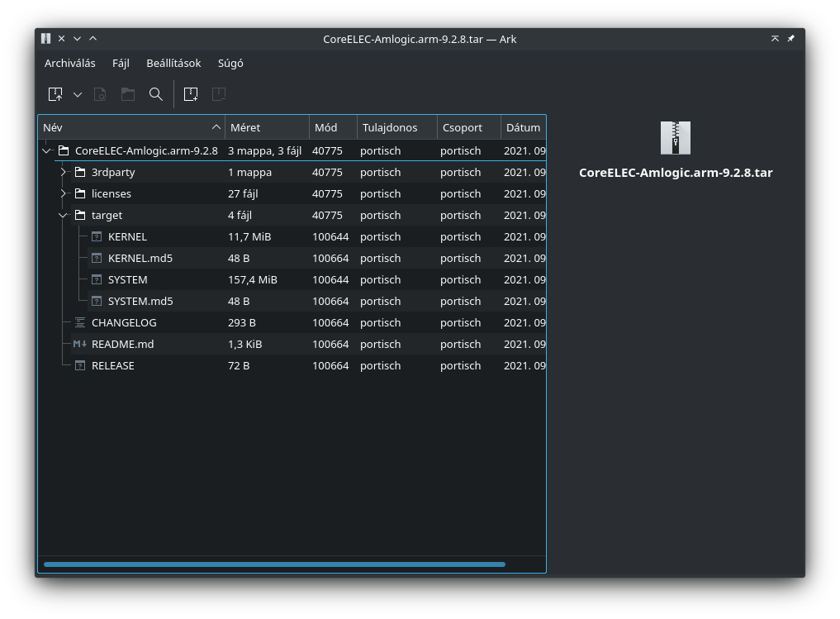Click the folder icon of licenses
The width and height of the screenshot is (840, 619).
coord(80,193)
